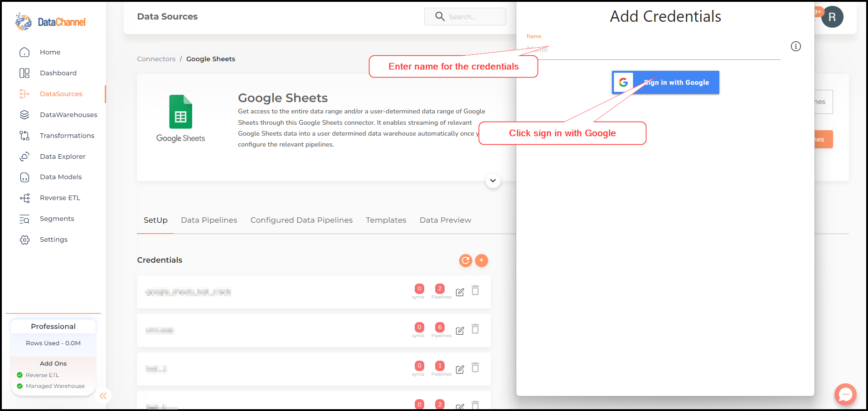Open Home from the sidebar
This screenshot has height=411, width=868.
50,52
